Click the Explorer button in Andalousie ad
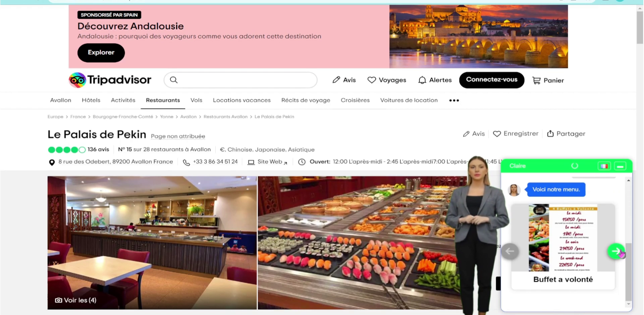 point(101,53)
